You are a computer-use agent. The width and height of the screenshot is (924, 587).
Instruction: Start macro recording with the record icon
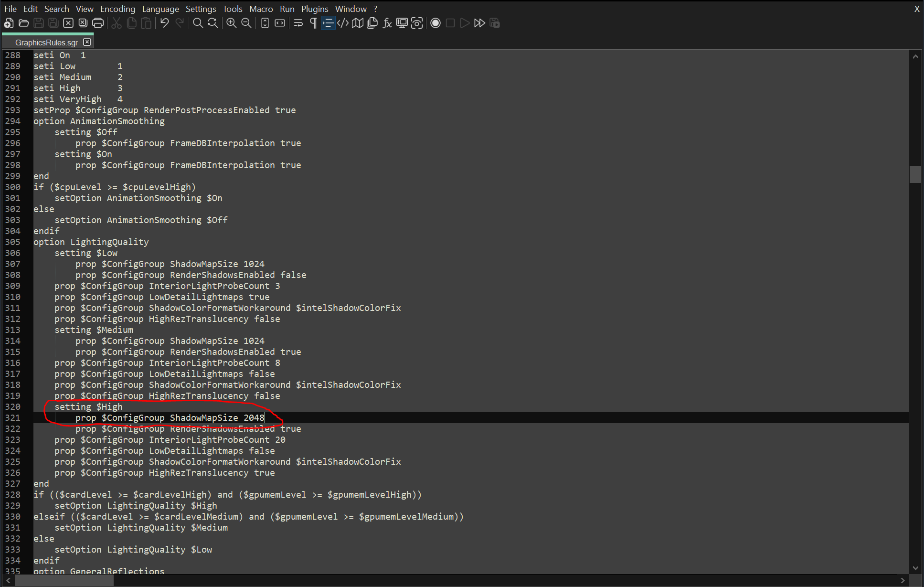(435, 23)
